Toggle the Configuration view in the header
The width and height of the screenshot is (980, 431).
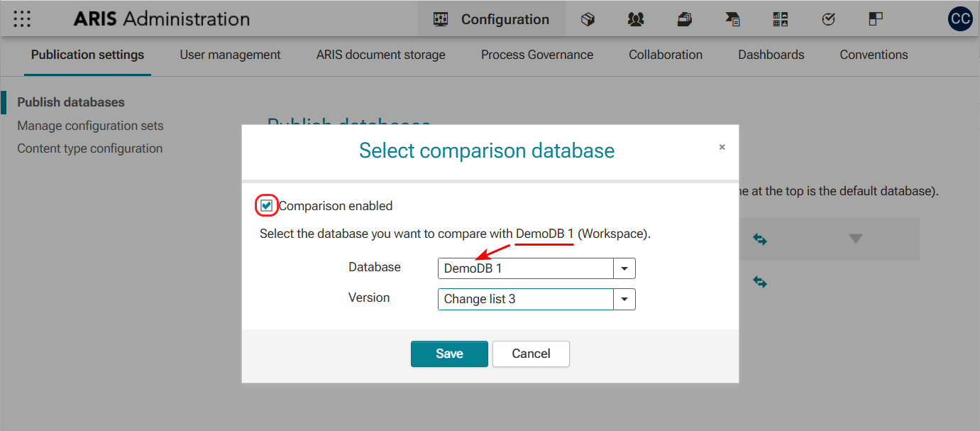pos(491,19)
